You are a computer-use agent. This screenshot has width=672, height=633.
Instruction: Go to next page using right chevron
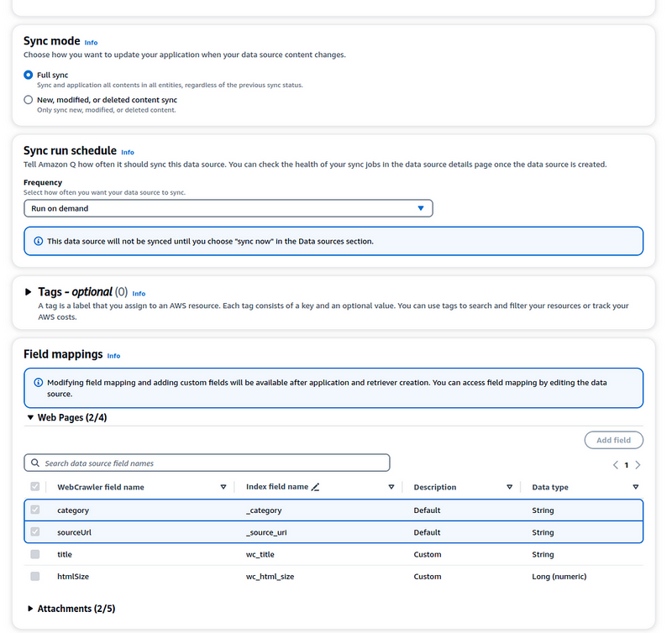(x=638, y=465)
